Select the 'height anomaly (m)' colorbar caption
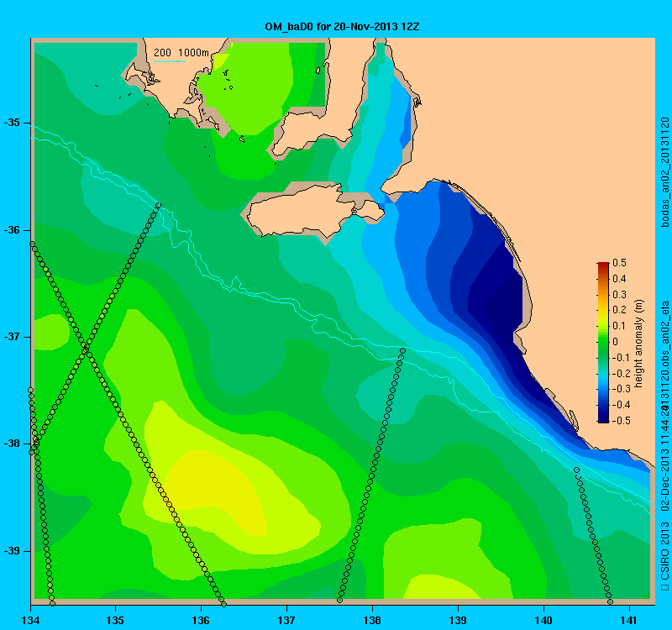Screen dimensions: 672x630 coord(638,344)
